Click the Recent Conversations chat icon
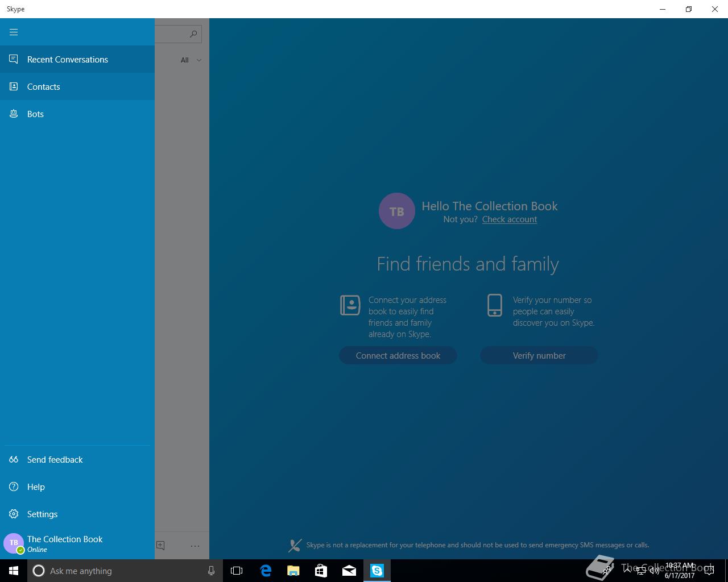 tap(14, 59)
